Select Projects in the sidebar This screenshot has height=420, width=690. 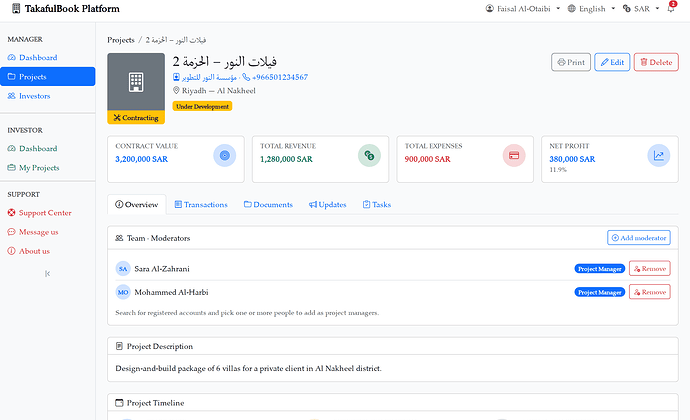pyautogui.click(x=48, y=77)
